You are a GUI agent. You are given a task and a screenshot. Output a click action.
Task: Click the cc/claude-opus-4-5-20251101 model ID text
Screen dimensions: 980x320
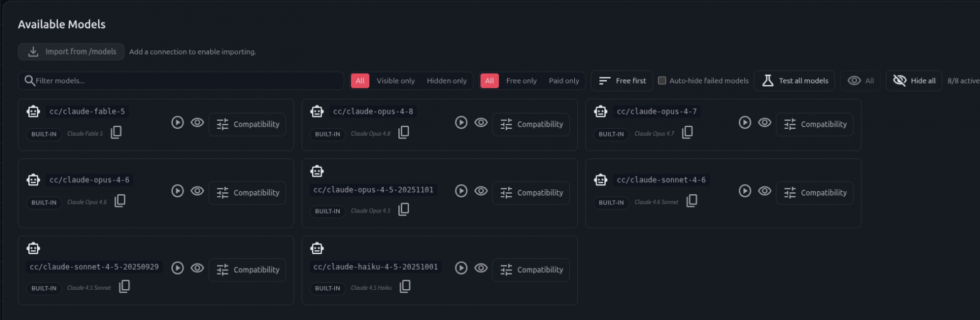pyautogui.click(x=373, y=190)
